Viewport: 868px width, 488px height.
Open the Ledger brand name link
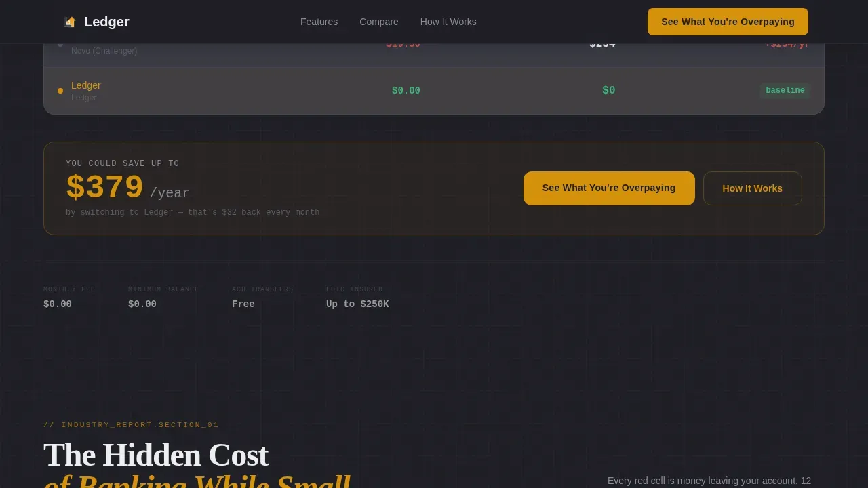(106, 22)
